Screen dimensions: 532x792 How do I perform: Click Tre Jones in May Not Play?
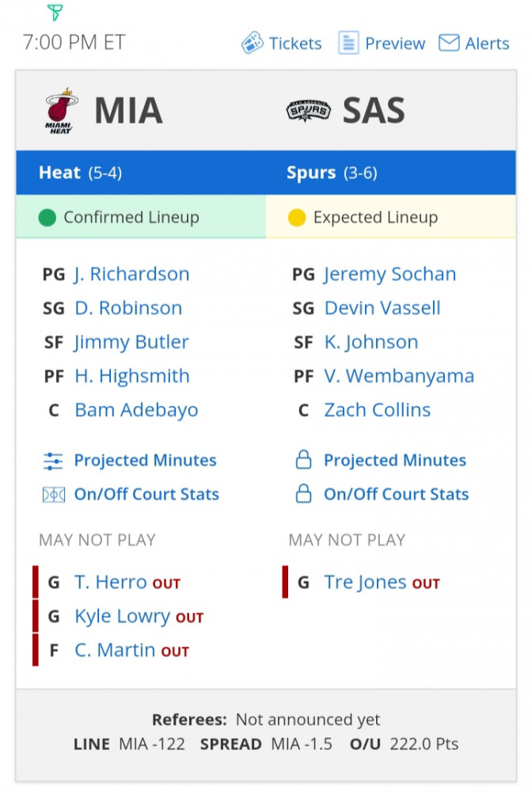[x=365, y=582]
